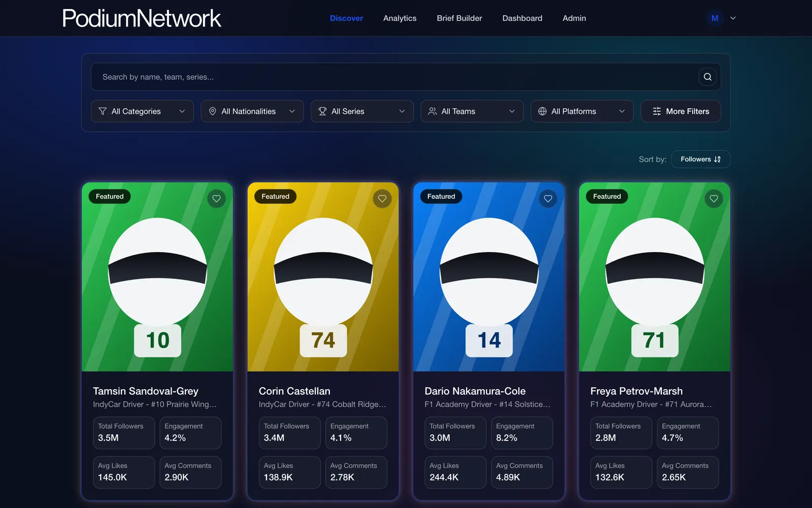The height and width of the screenshot is (508, 812).
Task: Select Dario Nakamura-Cole's 8.2% Engagement stat
Action: [522, 433]
